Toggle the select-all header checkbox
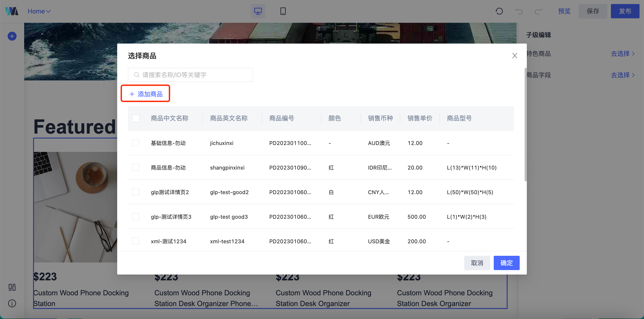Screen dimensions: 644x319 coord(136,118)
